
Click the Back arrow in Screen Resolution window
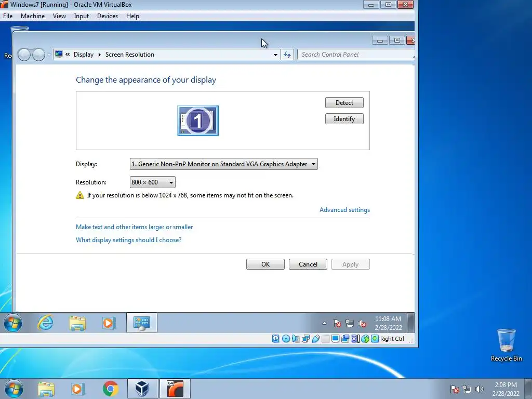pyautogui.click(x=24, y=55)
